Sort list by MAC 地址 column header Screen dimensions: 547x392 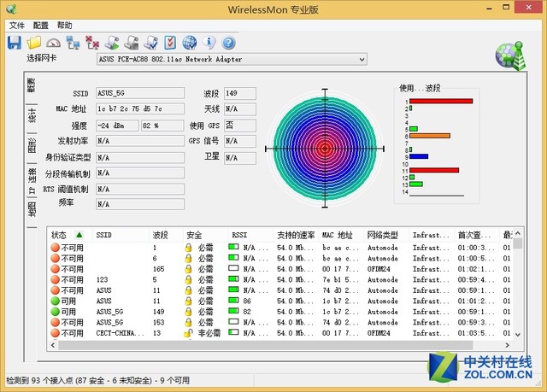pos(341,235)
